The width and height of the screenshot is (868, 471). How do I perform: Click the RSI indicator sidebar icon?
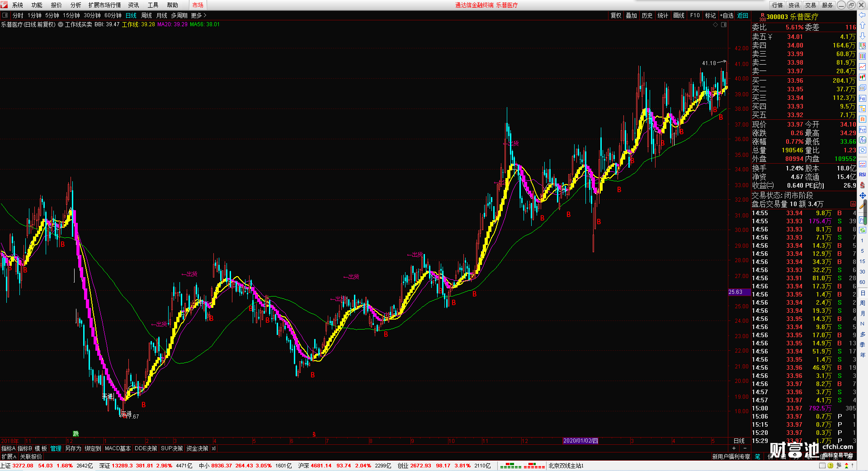click(x=863, y=174)
